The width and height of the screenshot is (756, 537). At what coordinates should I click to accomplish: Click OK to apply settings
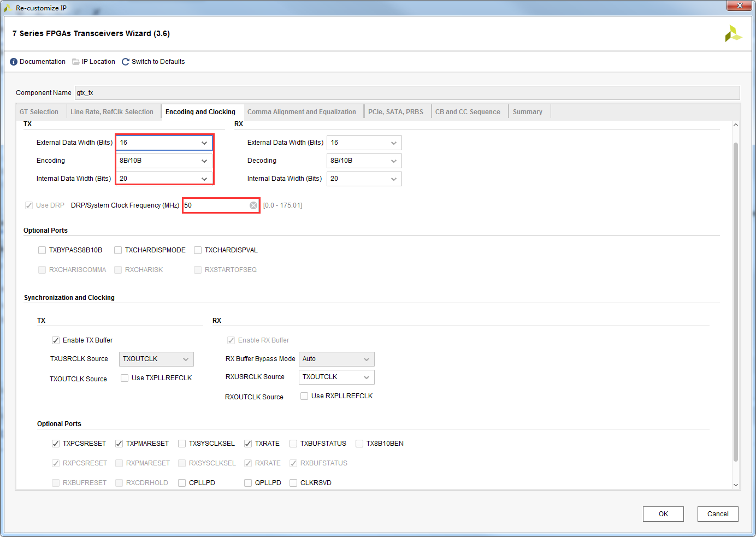(663, 514)
